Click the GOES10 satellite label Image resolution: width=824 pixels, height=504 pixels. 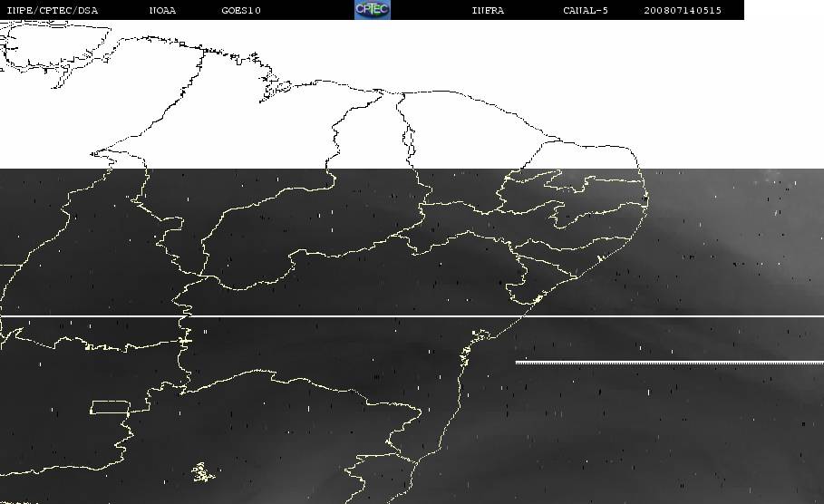[240, 11]
